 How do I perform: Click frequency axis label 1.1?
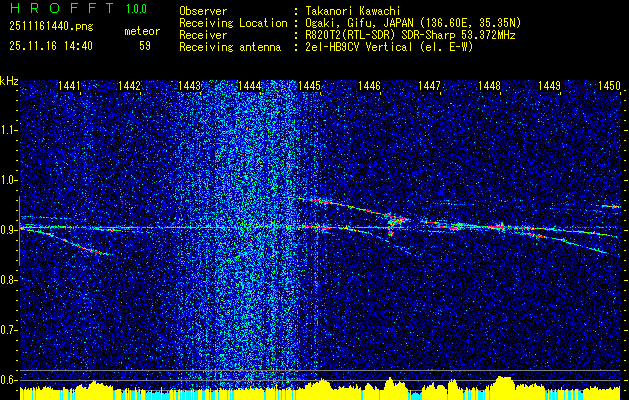coord(8,130)
